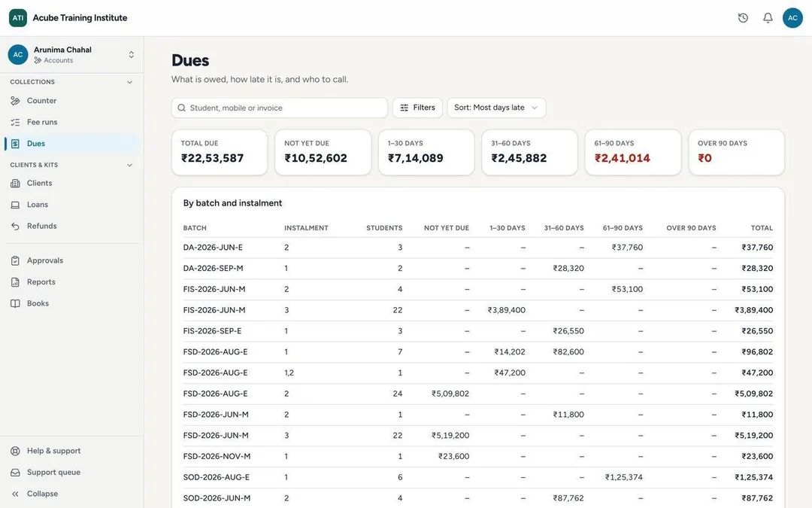
Task: Focus the Student, mobile or invoice search field
Action: (x=279, y=108)
